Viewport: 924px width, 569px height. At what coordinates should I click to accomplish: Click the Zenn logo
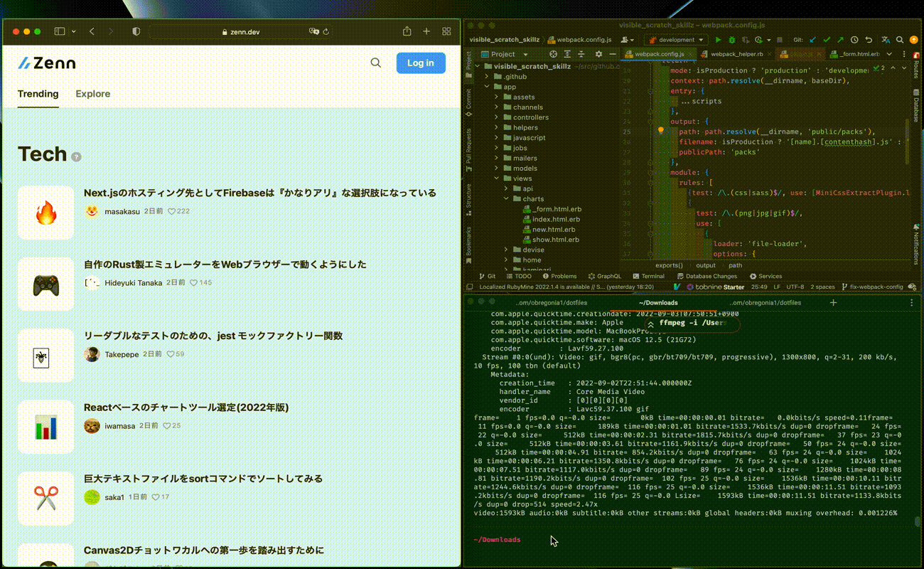(x=47, y=63)
